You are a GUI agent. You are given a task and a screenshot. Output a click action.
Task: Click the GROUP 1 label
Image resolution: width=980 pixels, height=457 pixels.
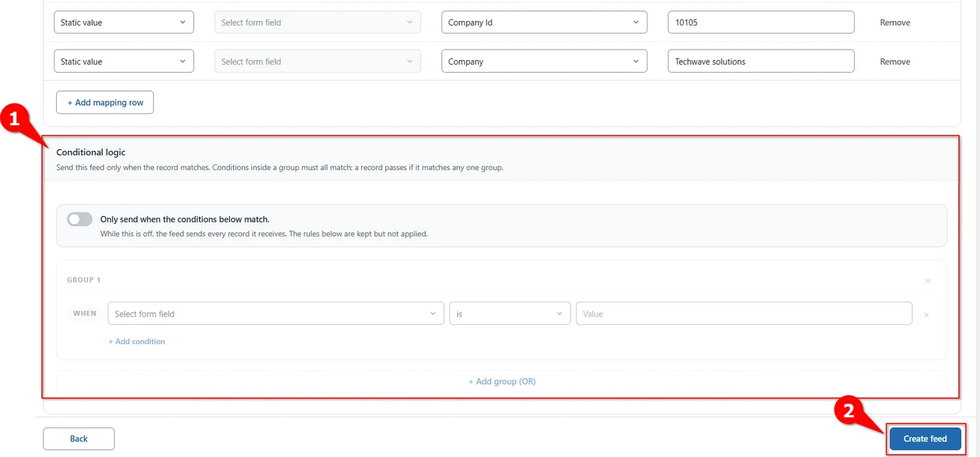(84, 280)
